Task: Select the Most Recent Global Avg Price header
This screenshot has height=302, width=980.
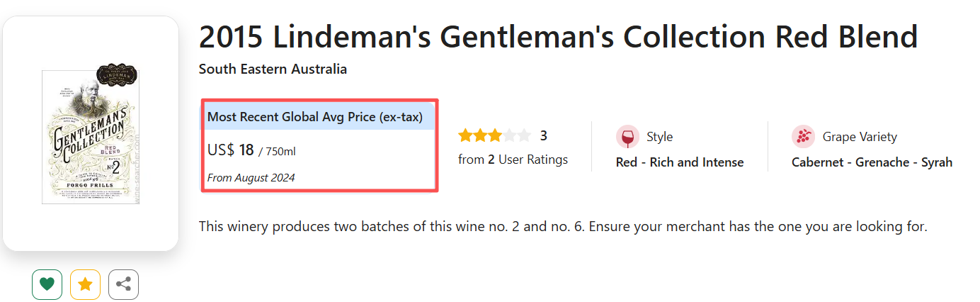Action: tap(315, 117)
